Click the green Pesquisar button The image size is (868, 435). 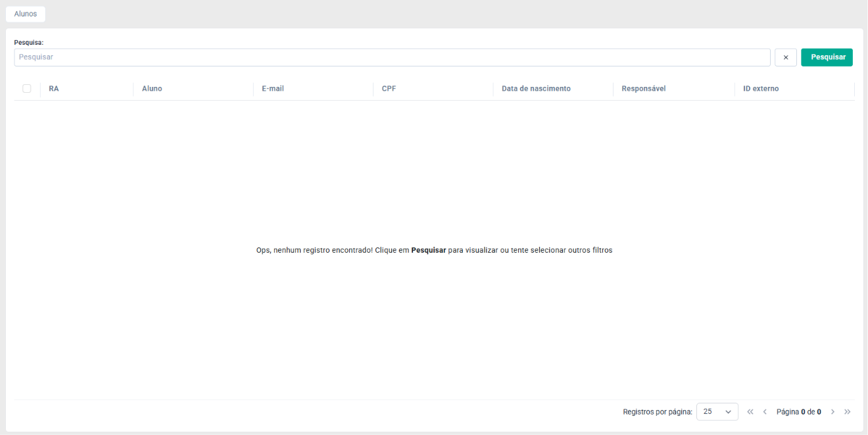click(x=828, y=57)
